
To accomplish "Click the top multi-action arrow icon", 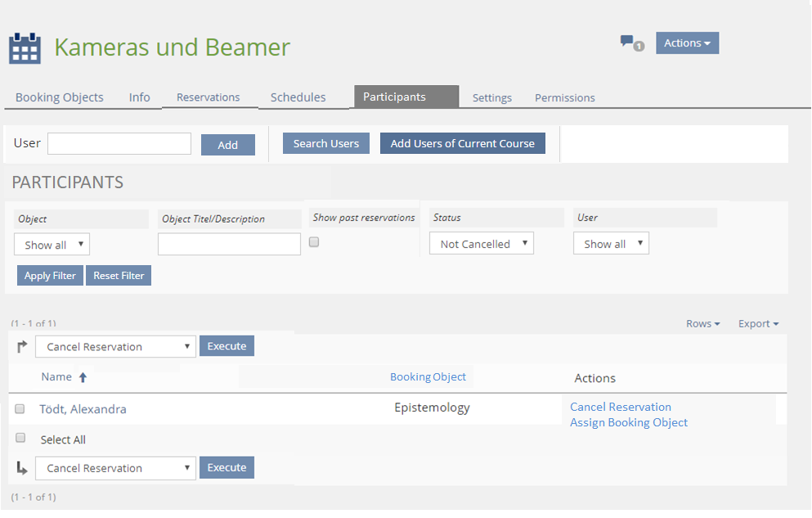I will point(22,346).
